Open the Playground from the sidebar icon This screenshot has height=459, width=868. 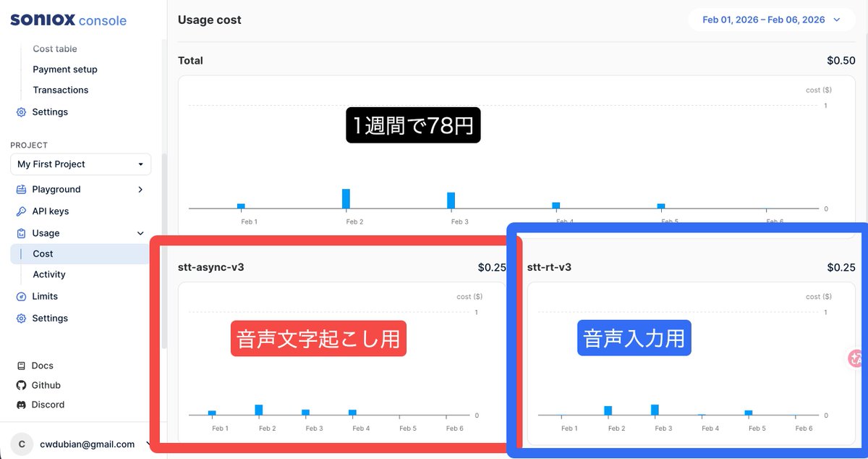coord(20,189)
